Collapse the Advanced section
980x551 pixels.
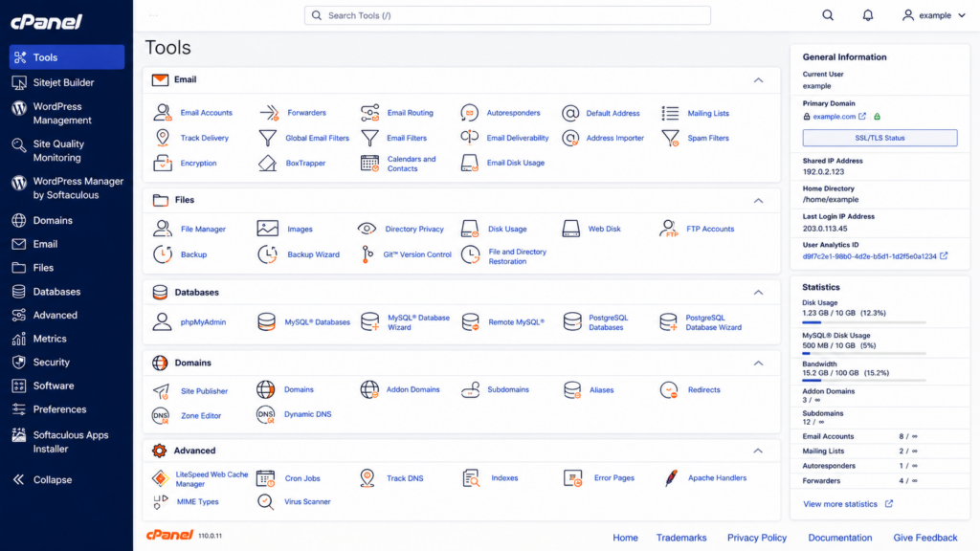tap(758, 451)
